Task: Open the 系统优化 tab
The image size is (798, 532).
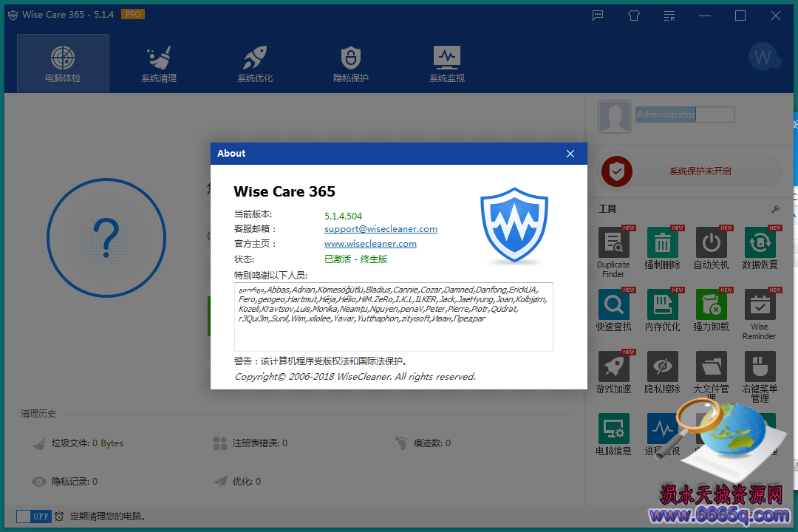Action: pos(255,63)
